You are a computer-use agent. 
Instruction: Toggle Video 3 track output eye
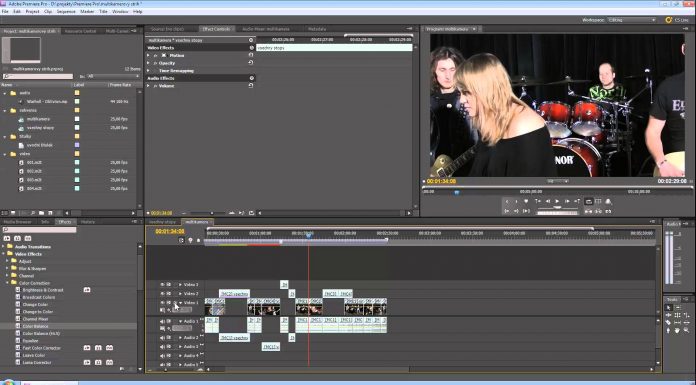(x=162, y=284)
